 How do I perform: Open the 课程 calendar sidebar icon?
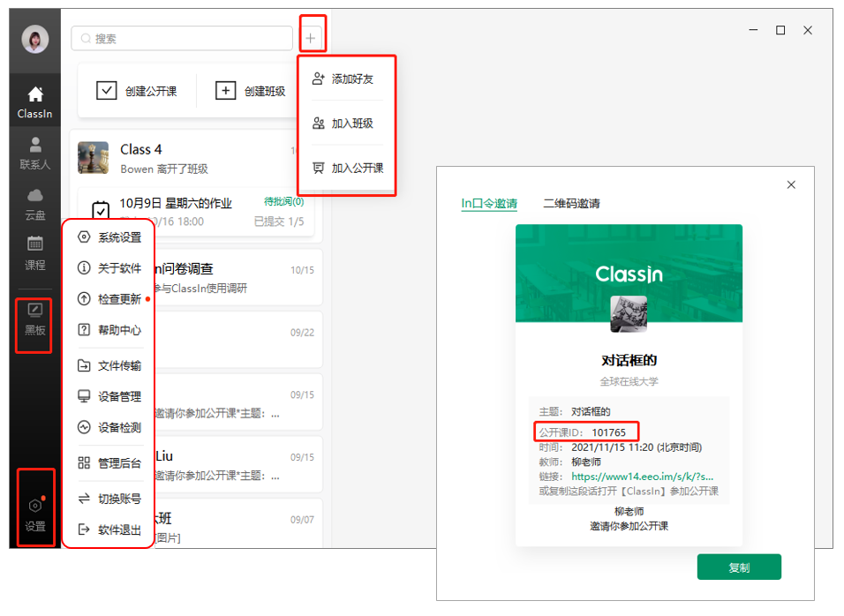click(x=35, y=253)
